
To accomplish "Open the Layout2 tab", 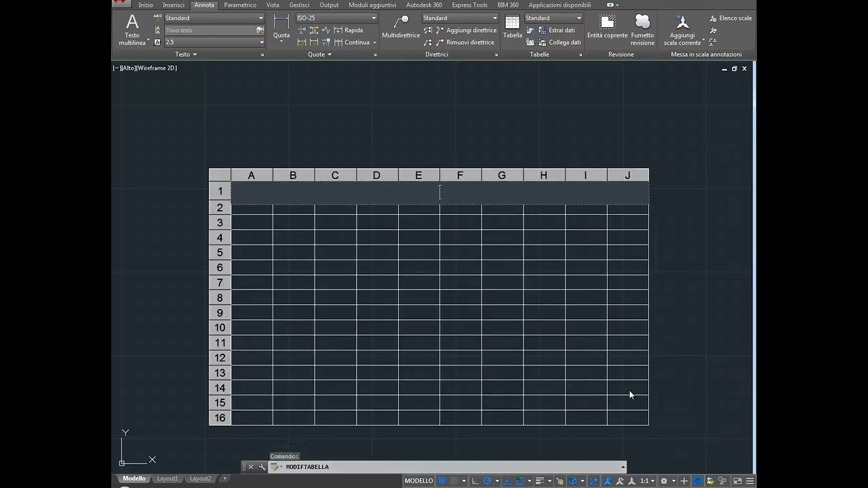I will pos(200,479).
